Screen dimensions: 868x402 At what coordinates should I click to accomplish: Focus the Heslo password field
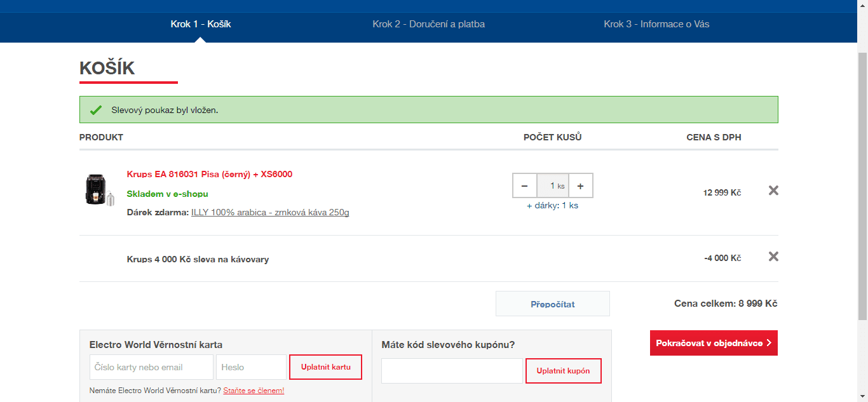tap(251, 367)
